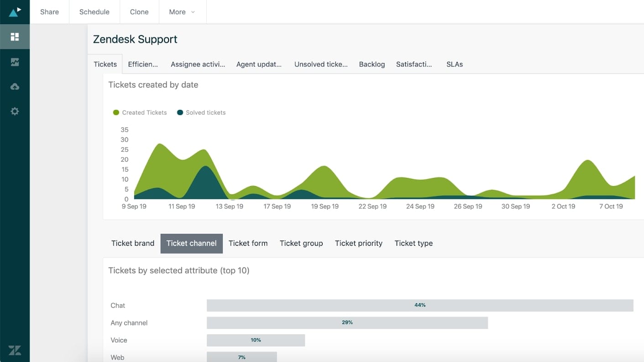Click the Share button
The image size is (644, 362).
[49, 12]
